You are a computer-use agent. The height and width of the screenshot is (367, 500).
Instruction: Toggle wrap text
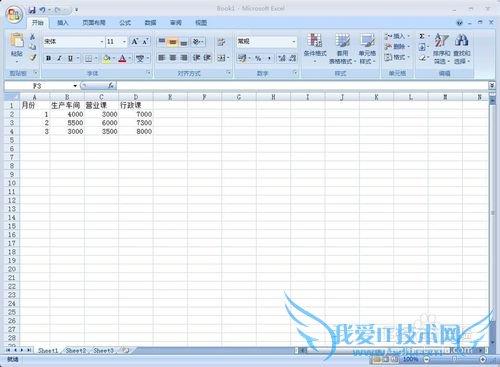pos(221,42)
